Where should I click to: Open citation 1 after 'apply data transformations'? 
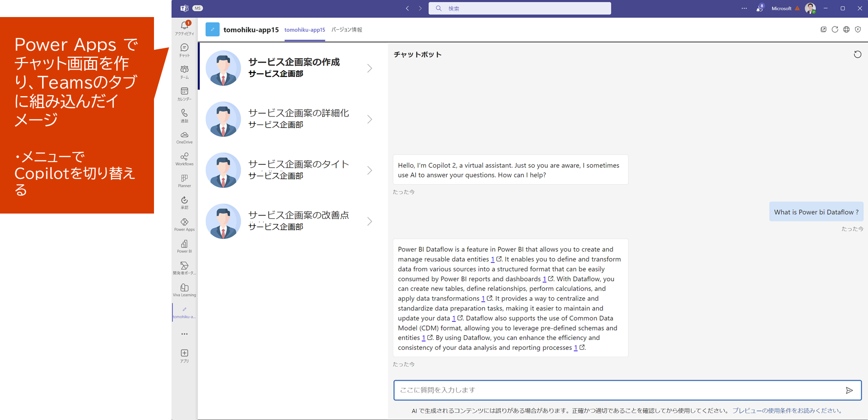point(483,299)
